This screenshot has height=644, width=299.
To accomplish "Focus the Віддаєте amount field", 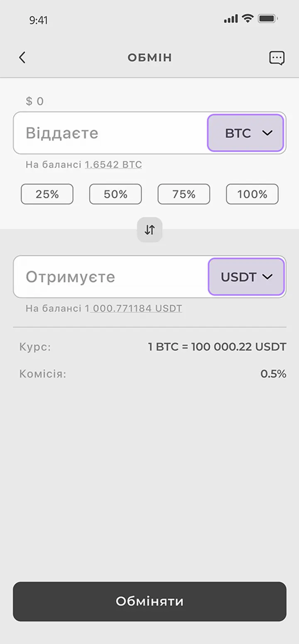I will [x=110, y=133].
